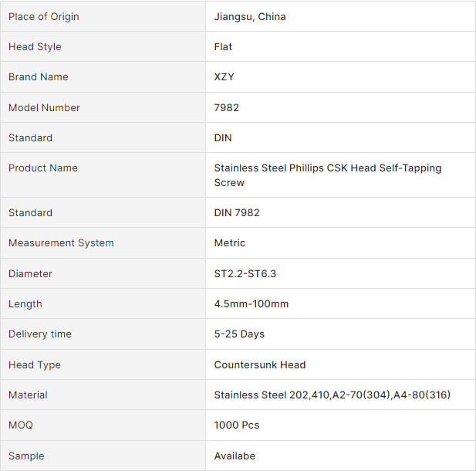
Task: Click the Model Number label
Action: pyautogui.click(x=44, y=107)
